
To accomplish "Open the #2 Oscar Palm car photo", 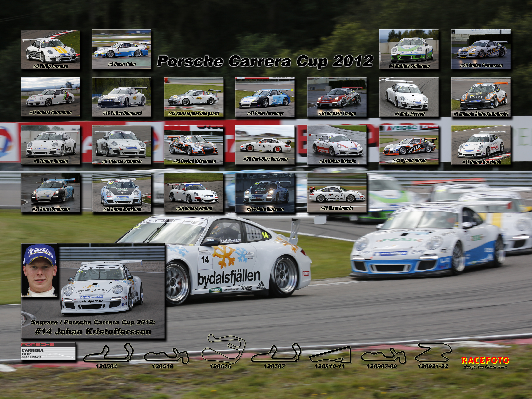I will pos(121,49).
